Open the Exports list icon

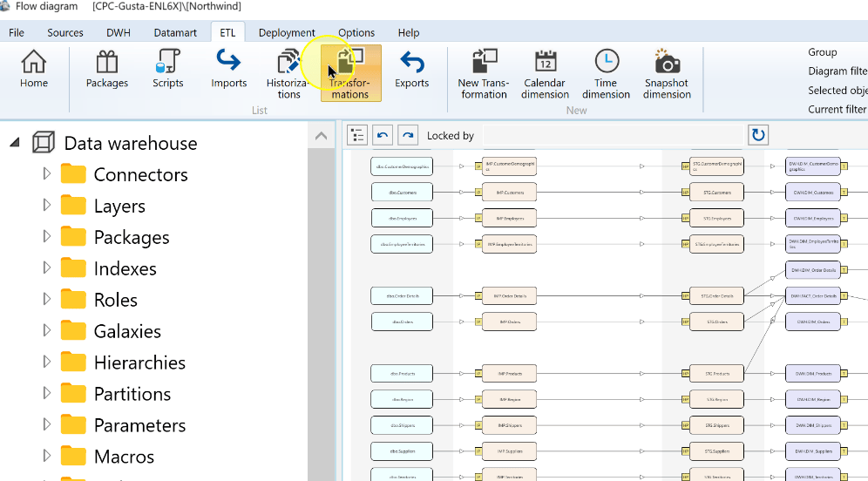point(412,69)
